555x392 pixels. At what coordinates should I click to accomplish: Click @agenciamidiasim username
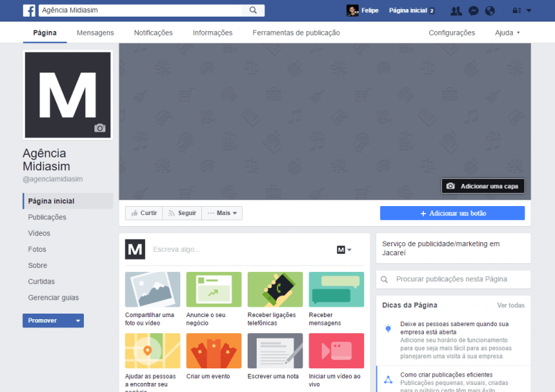[x=53, y=179]
